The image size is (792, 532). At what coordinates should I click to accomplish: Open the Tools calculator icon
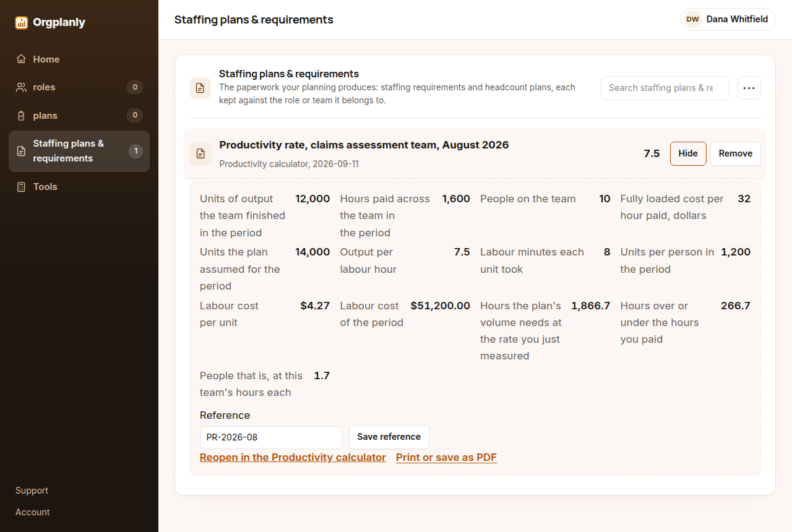tap(21, 187)
